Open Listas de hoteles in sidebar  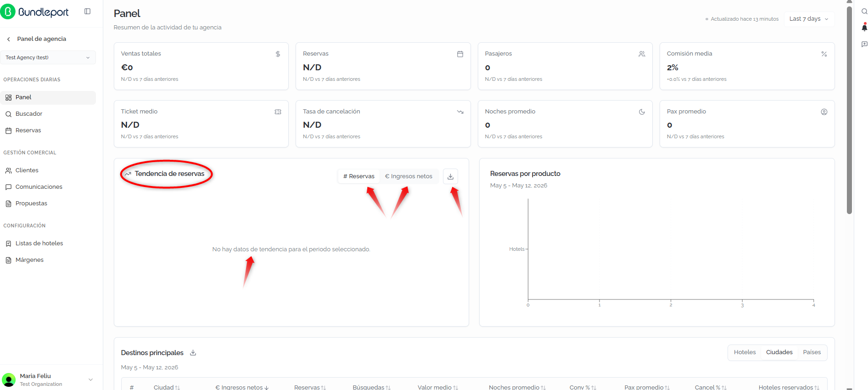[48, 243]
